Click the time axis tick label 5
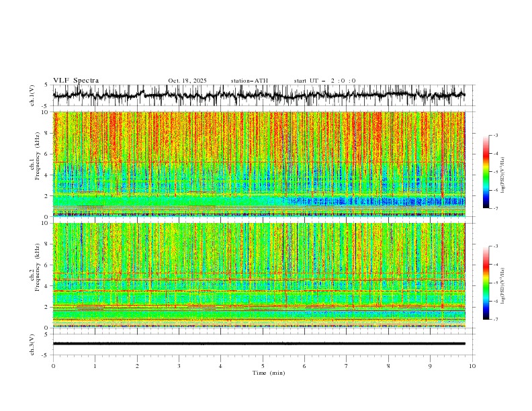Viewport: 532px width, 411px height. click(x=263, y=366)
